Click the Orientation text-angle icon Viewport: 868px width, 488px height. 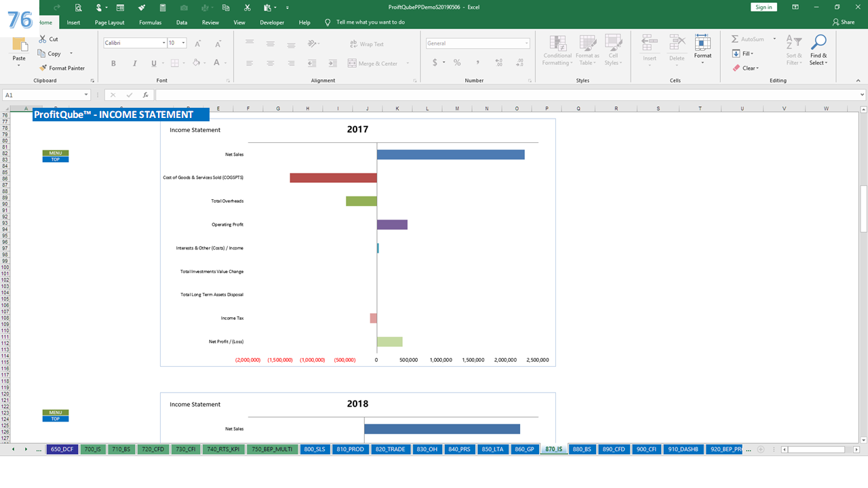pyautogui.click(x=311, y=43)
